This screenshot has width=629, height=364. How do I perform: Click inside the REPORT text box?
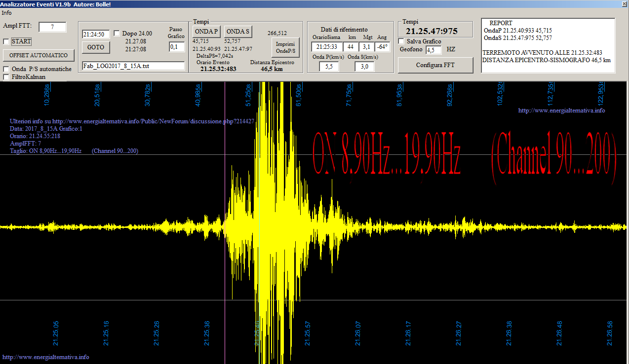tap(548, 45)
